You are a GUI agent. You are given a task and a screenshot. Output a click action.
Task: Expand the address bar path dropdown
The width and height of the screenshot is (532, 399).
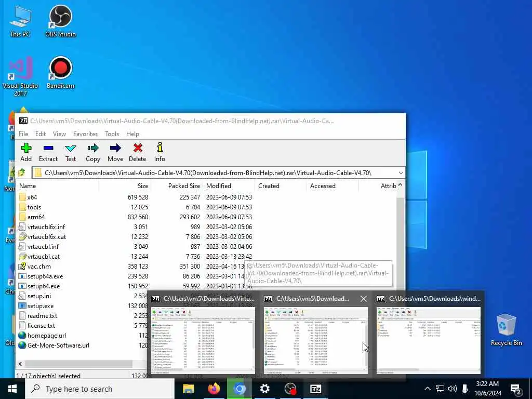tap(401, 172)
